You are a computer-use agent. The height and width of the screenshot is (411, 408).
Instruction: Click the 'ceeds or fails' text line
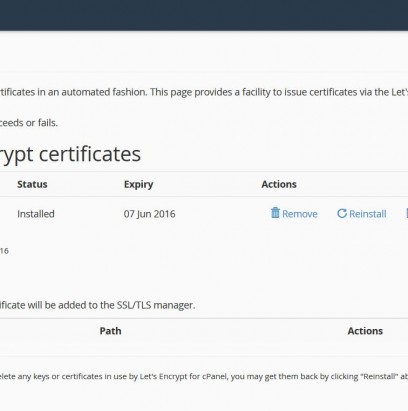point(29,123)
